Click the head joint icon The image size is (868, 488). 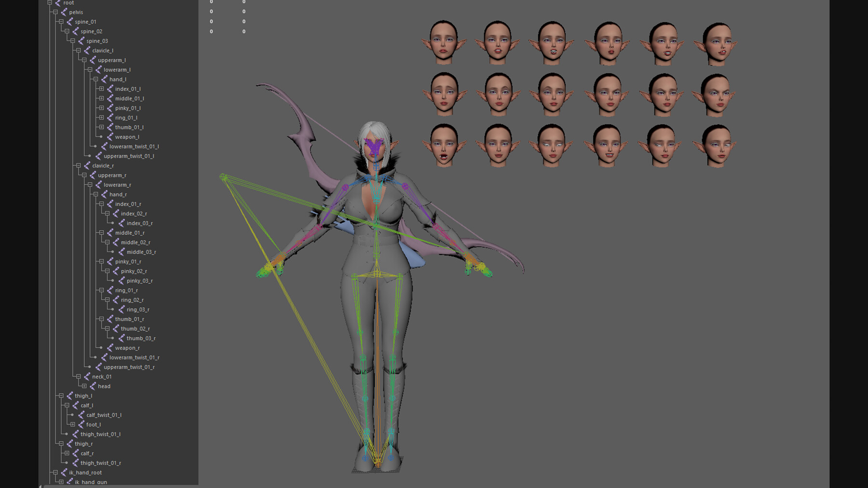pos(93,386)
